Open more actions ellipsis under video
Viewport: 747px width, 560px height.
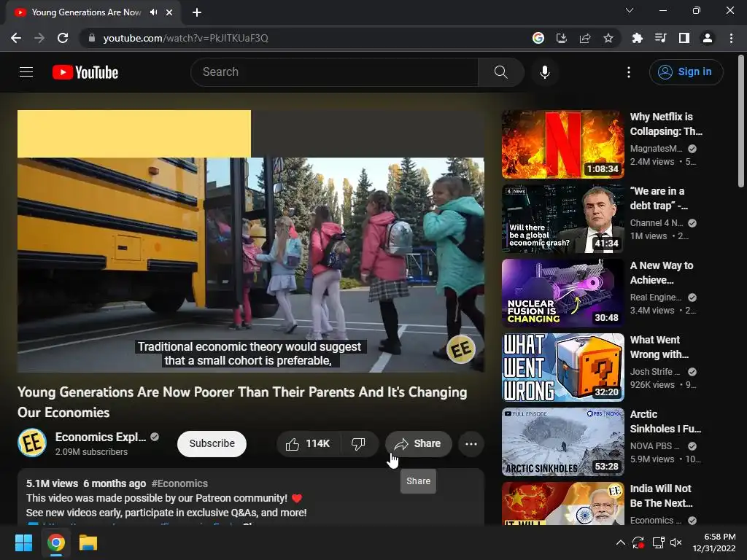pos(471,444)
